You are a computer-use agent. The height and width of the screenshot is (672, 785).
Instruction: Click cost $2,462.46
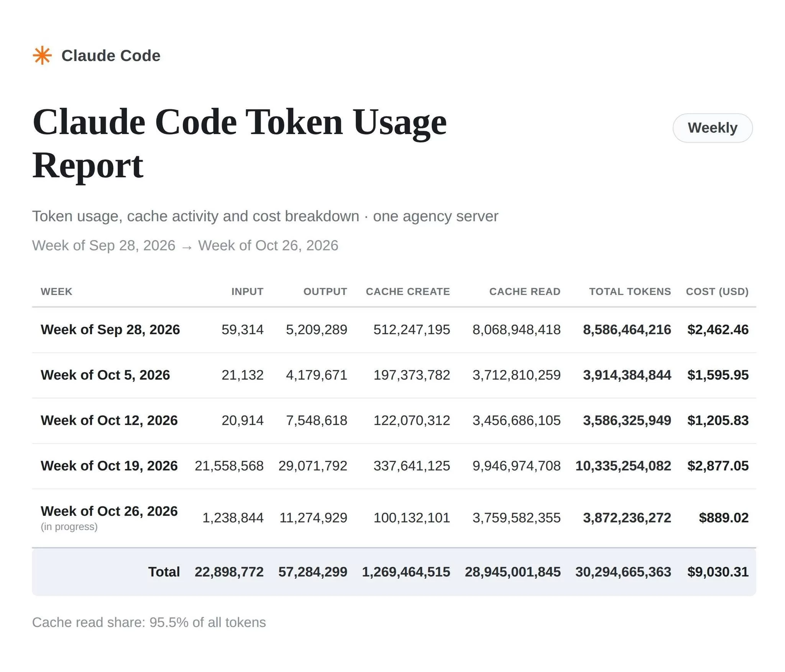718,329
